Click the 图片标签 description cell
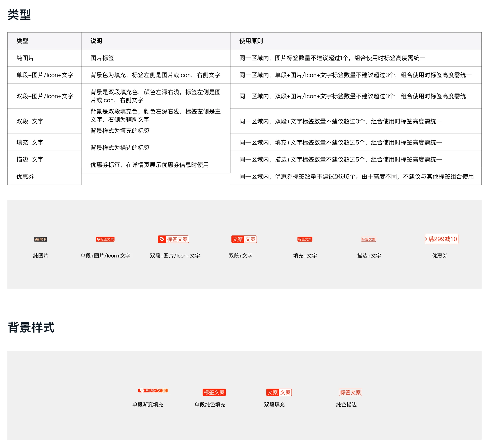Viewport: 489px width, 448px height. click(156, 58)
